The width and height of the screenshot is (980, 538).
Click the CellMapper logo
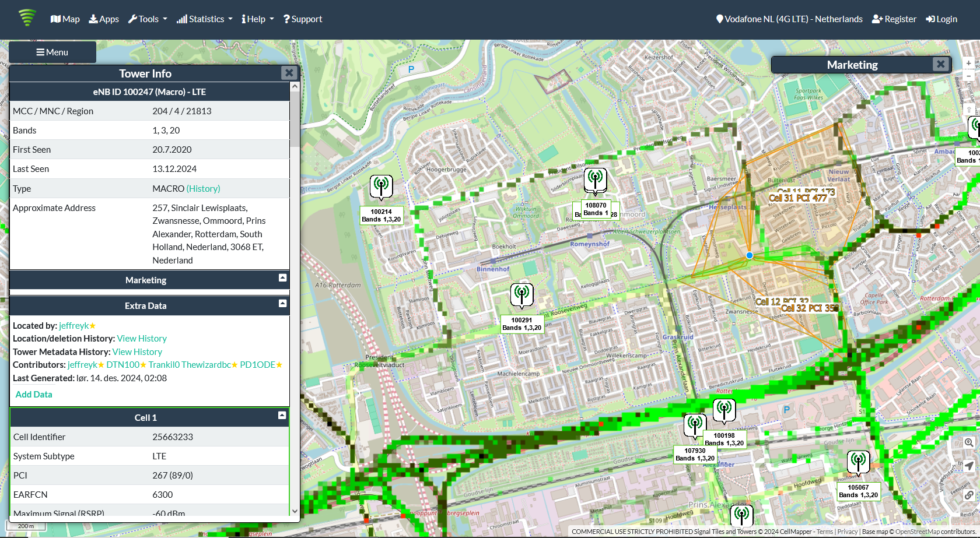coord(27,17)
